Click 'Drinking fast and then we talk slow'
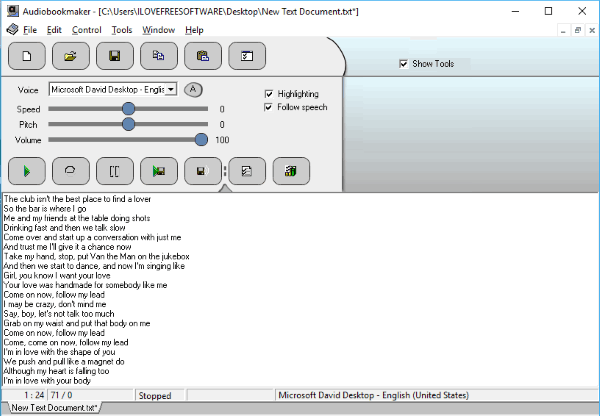Viewport: 600px width, 416px height. tap(64, 228)
